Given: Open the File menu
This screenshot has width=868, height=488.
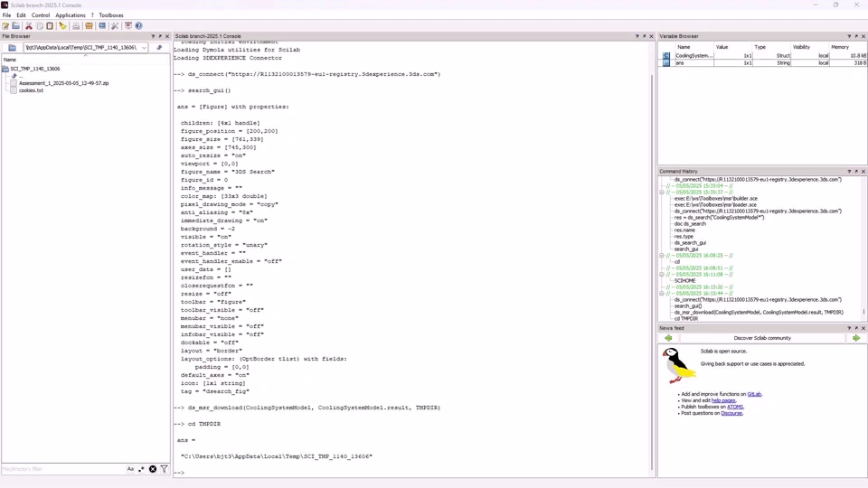Looking at the screenshot, I should pyautogui.click(x=6, y=15).
